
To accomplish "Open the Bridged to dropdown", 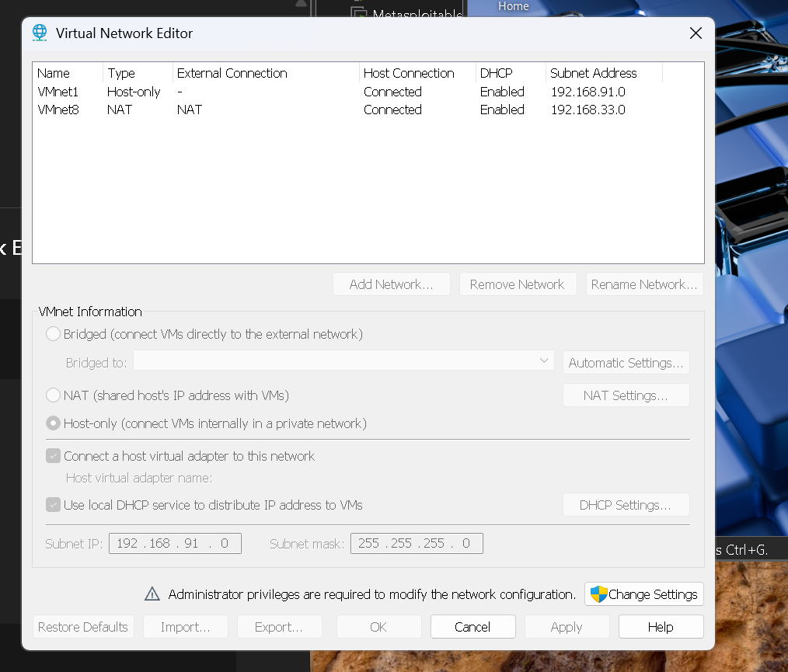I will [x=543, y=362].
